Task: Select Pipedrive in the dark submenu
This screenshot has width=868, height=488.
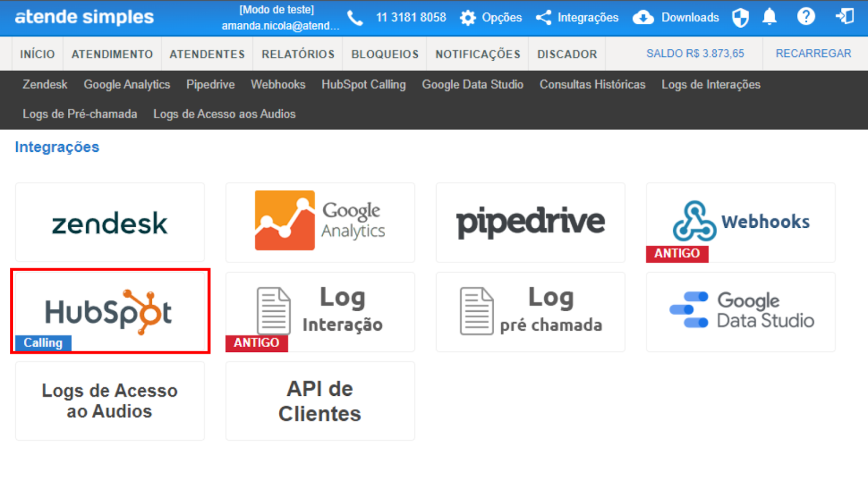Action: [x=210, y=85]
